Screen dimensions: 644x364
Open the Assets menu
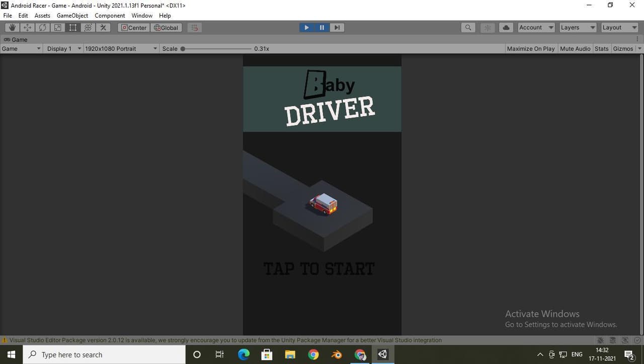(x=42, y=16)
